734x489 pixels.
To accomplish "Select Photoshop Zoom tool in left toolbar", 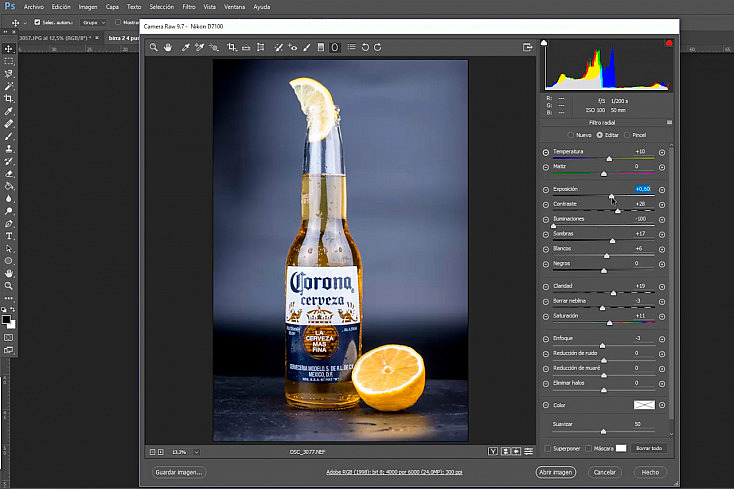I will click(8, 285).
